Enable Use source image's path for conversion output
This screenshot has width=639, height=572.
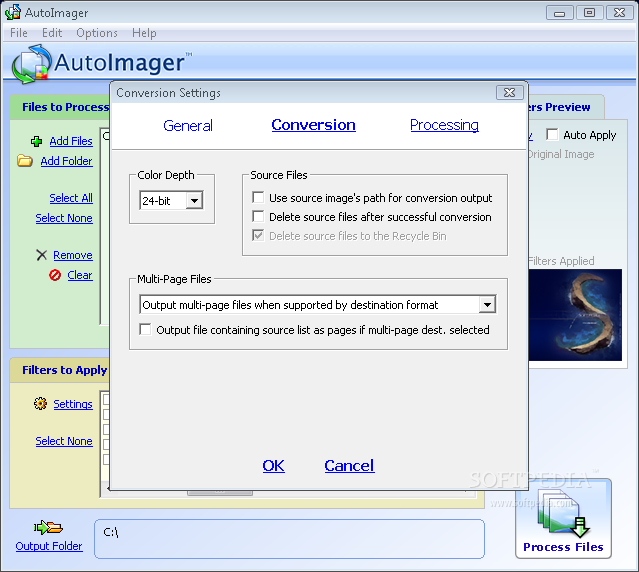[258, 198]
